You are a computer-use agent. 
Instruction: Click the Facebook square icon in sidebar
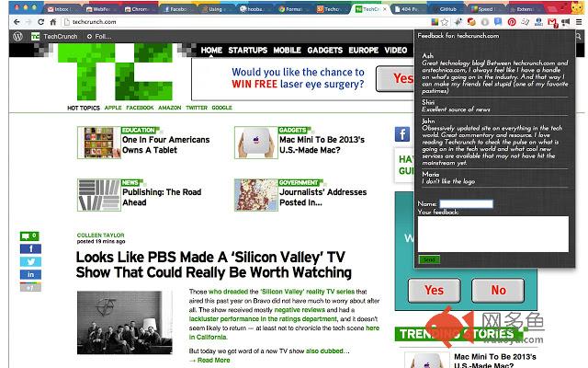402,134
